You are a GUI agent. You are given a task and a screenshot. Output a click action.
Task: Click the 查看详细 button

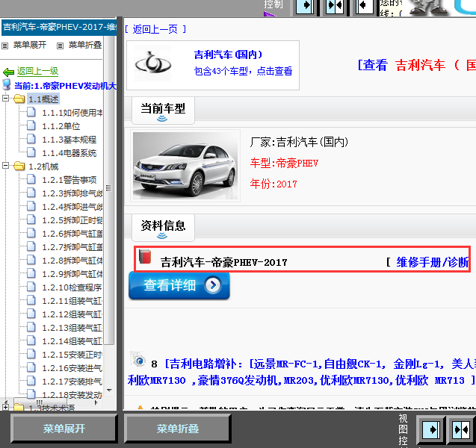[179, 285]
